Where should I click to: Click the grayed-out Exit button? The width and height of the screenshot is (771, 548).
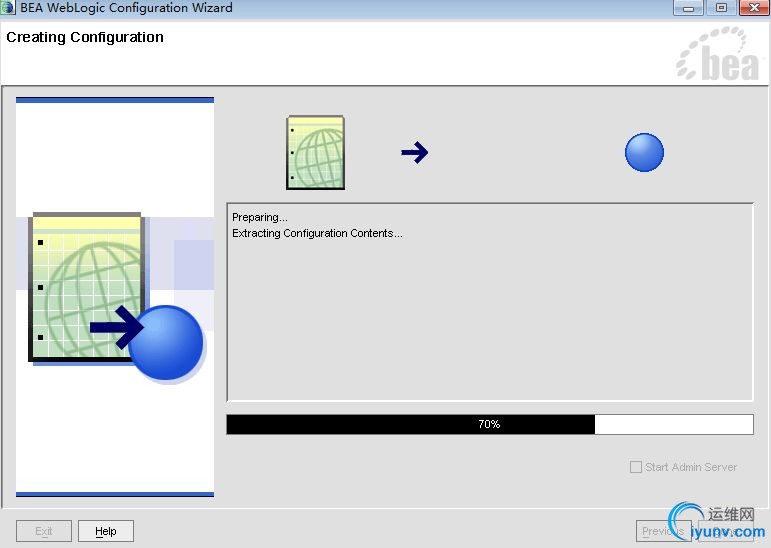coord(44,531)
